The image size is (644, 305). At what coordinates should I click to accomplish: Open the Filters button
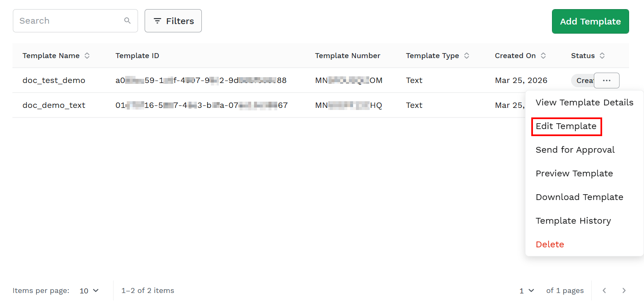(x=173, y=21)
